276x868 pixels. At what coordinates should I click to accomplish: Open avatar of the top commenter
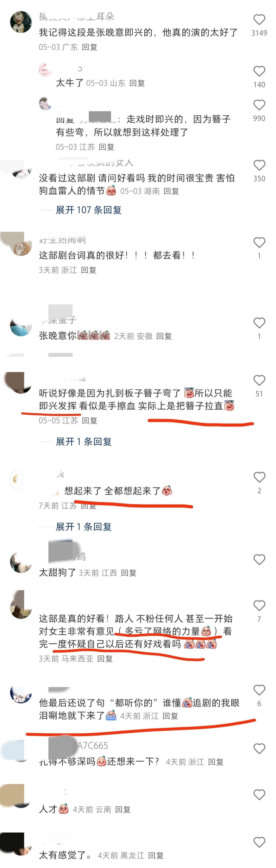[21, 22]
